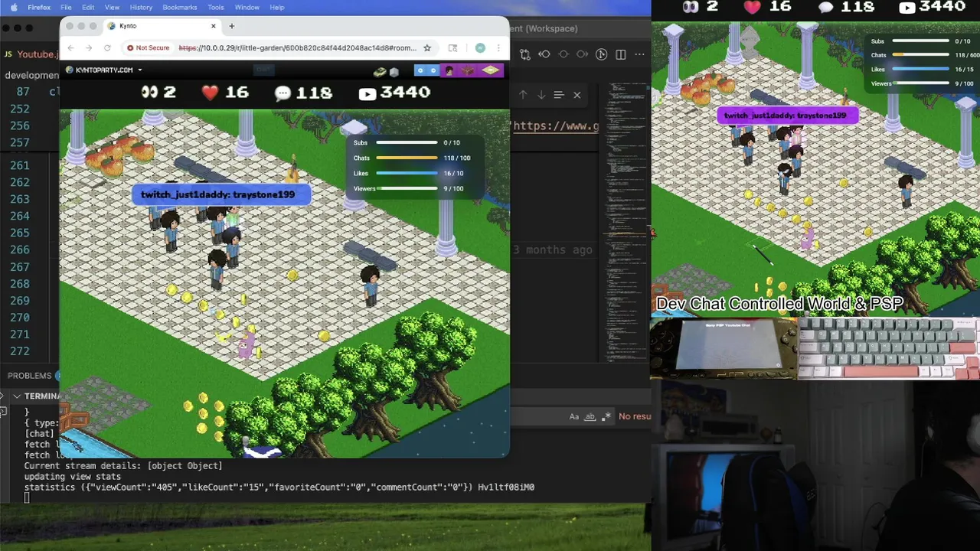Open the Apple menu

click(x=14, y=8)
